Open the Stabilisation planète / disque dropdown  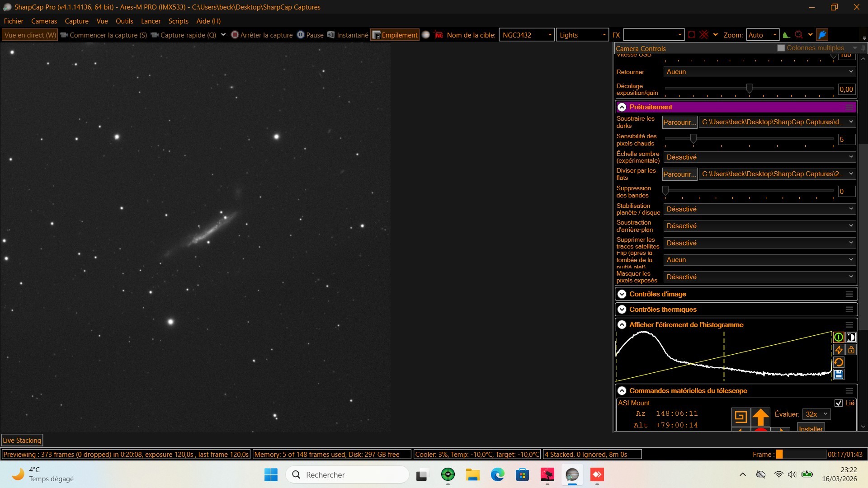(x=759, y=209)
